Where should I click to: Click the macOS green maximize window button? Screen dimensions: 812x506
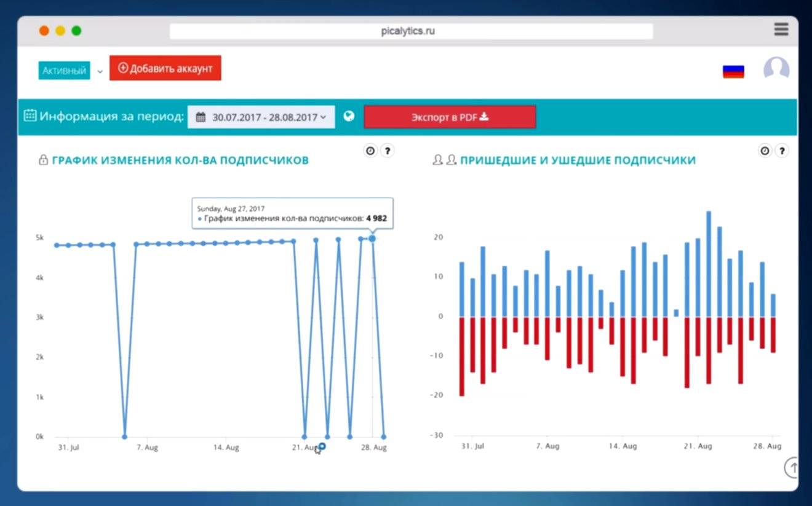(76, 31)
